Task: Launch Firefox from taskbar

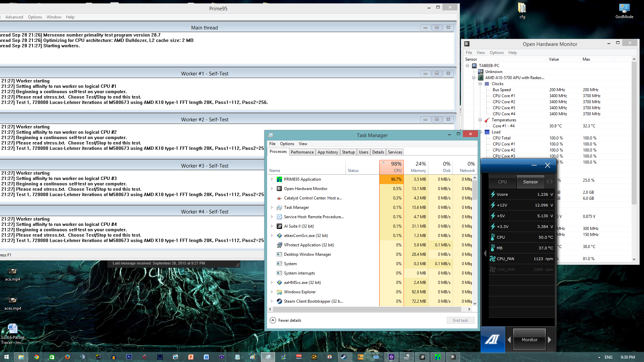Action: 67,357
